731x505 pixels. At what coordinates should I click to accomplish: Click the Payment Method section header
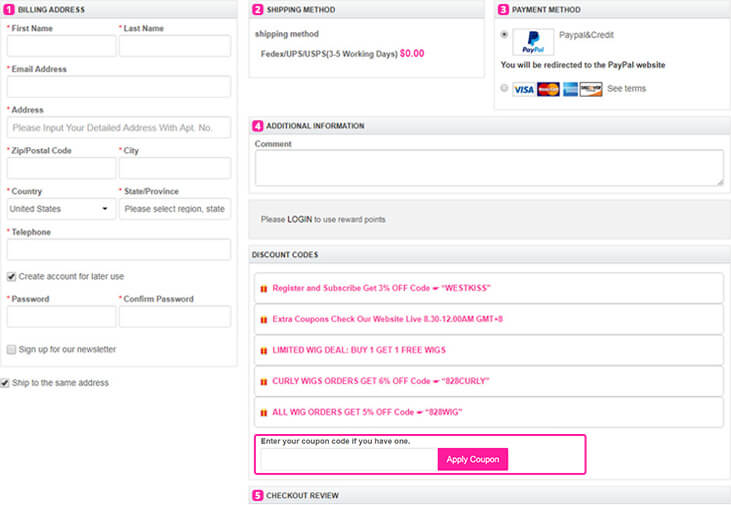(x=612, y=9)
